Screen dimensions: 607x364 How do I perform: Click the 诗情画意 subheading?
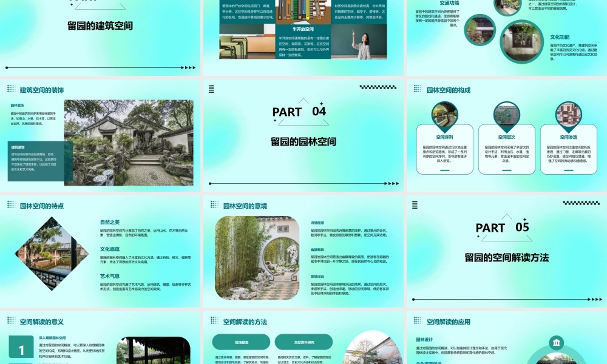pos(317,223)
